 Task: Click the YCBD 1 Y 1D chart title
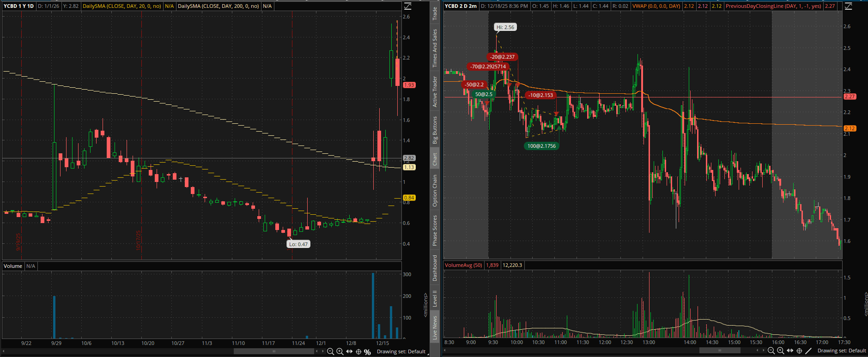click(19, 6)
